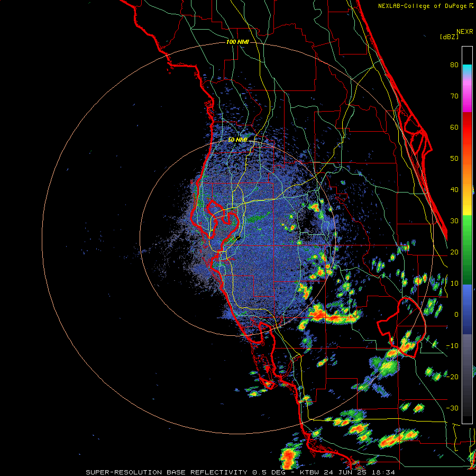Viewport: 476px width, 476px height.
Task: Click the 100 NMI range ring label
Action: point(237,42)
